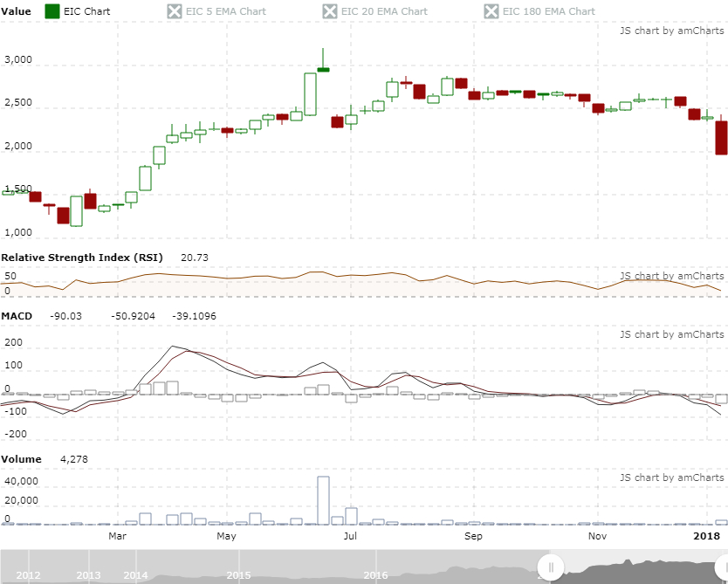This screenshot has height=584, width=728.
Task: Click the MACD value -39.1096
Action: click(x=194, y=316)
